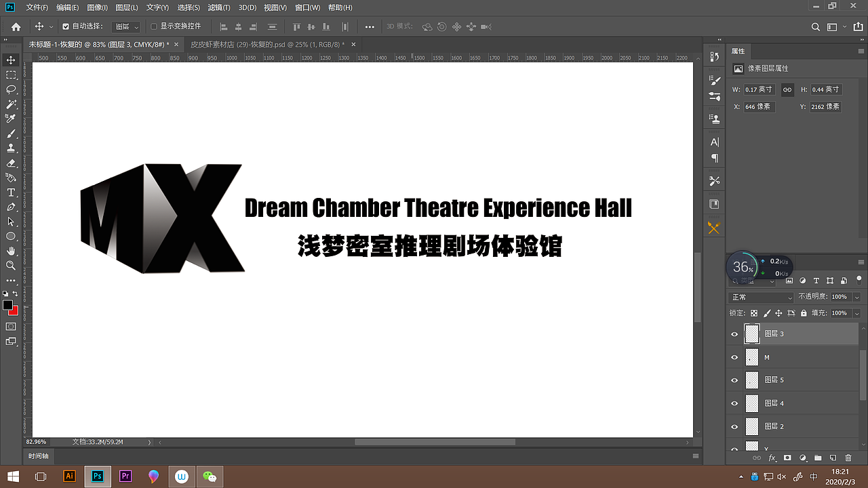Click the Home icon in options bar
Image resolution: width=868 pixels, height=488 pixels.
pos(16,26)
